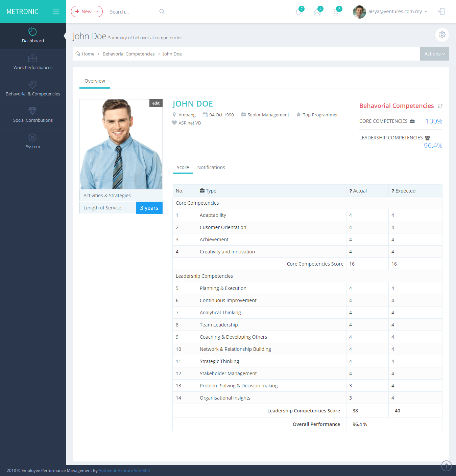This screenshot has width=456, height=476.
Task: Click the Top Programmer star icon
Action: tap(298, 114)
